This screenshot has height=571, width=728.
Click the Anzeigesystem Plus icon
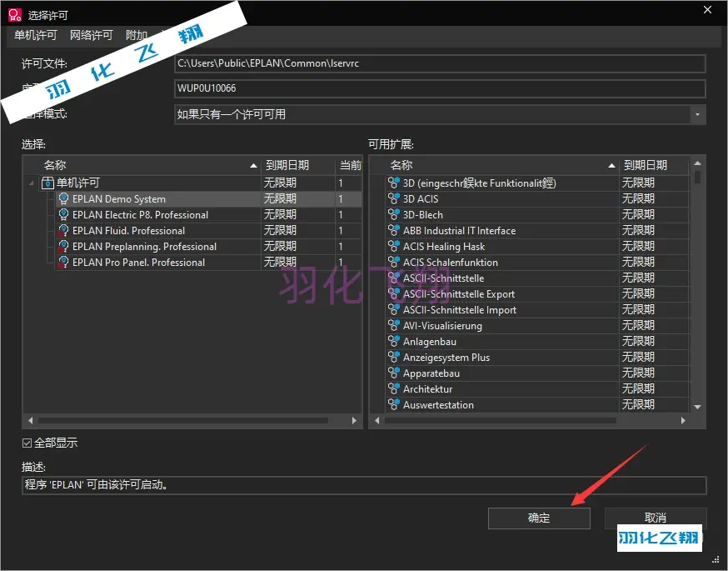394,358
